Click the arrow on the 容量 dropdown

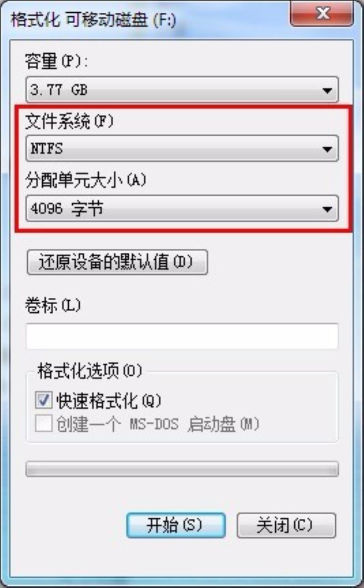pos(327,90)
